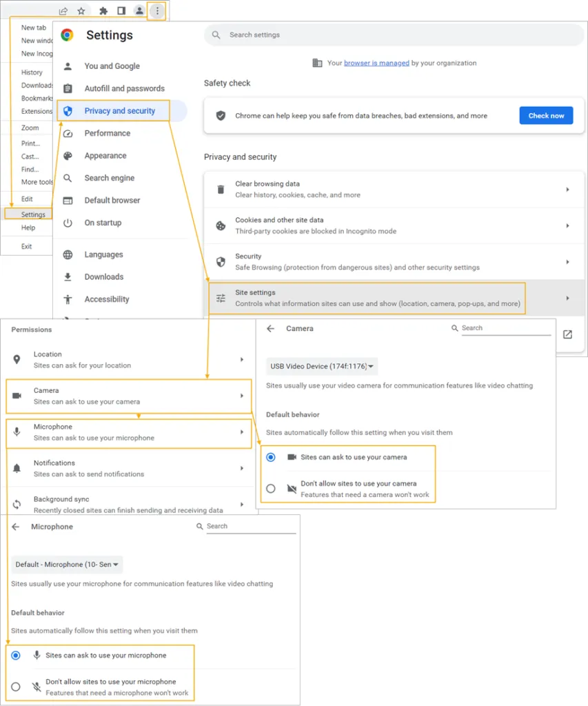Click the Autofill and passwords clipboard icon
Screen dimensions: 588x706
pos(68,88)
